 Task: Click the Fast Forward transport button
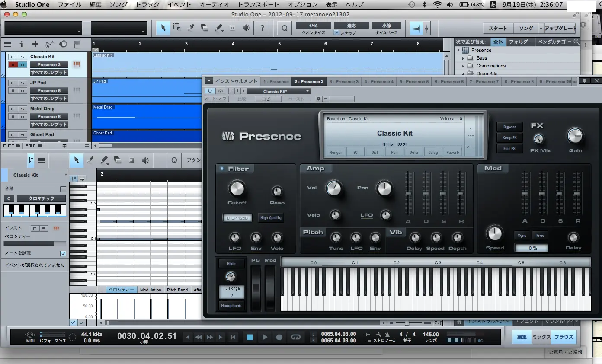[210, 337]
